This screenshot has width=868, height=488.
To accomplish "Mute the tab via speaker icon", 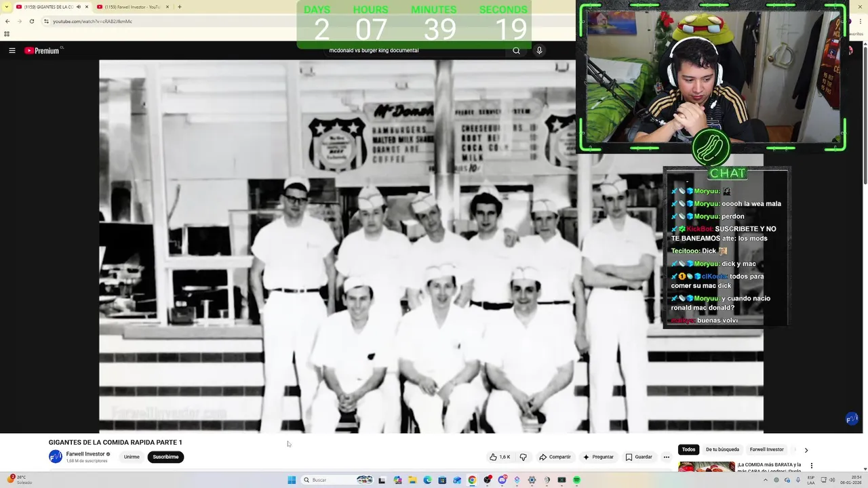I will (79, 7).
